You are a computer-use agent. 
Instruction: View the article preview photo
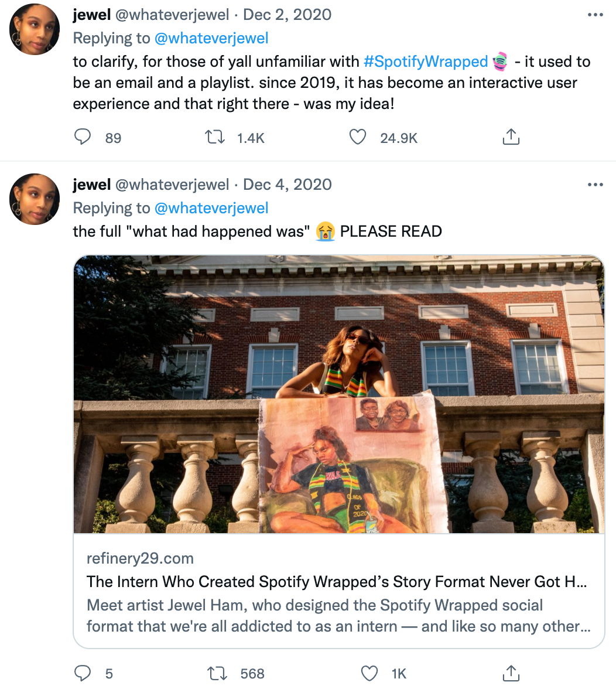[338, 394]
